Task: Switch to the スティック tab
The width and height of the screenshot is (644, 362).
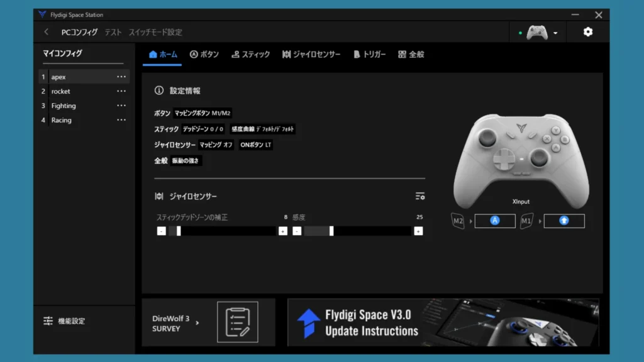Action: pos(250,55)
